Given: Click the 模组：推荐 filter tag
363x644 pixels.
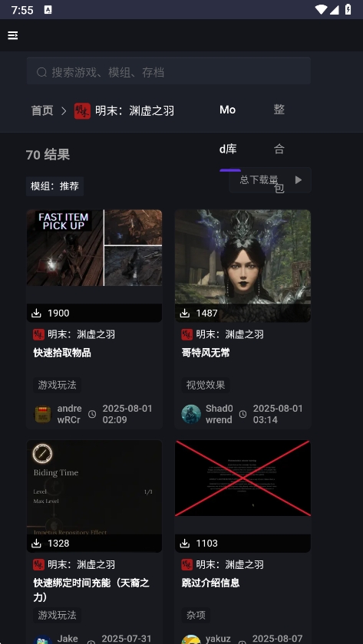Looking at the screenshot, I should 54,186.
